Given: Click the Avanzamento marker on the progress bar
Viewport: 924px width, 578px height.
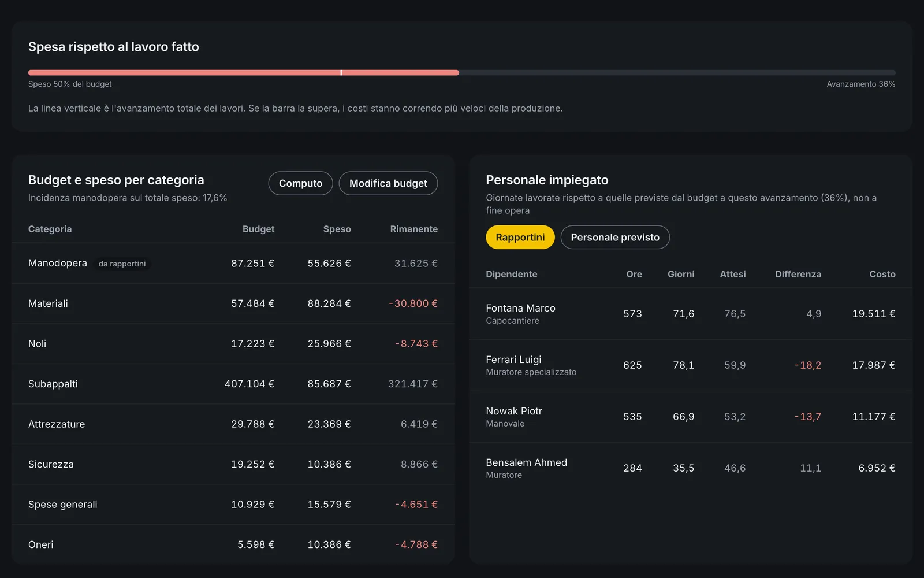Looking at the screenshot, I should coord(341,73).
